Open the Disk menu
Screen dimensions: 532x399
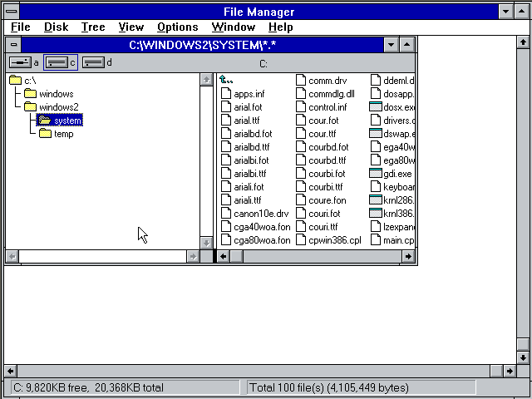pos(56,27)
